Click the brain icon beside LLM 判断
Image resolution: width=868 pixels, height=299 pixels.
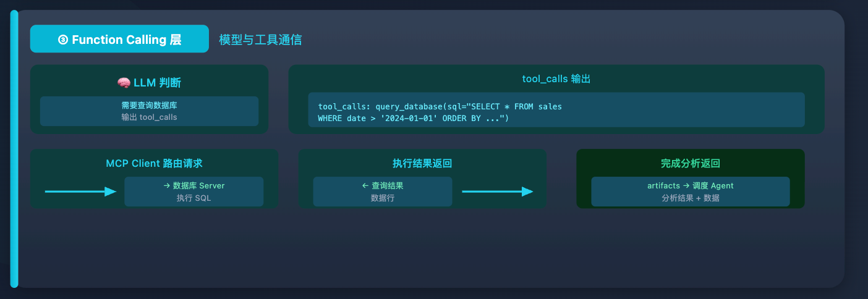(123, 83)
